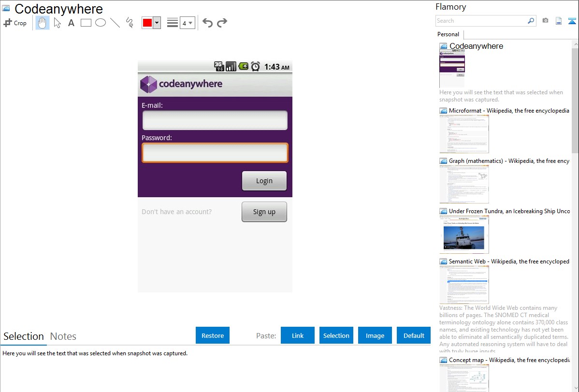Click the Microformat entry icon
This screenshot has height=392, width=579.
pyautogui.click(x=443, y=111)
